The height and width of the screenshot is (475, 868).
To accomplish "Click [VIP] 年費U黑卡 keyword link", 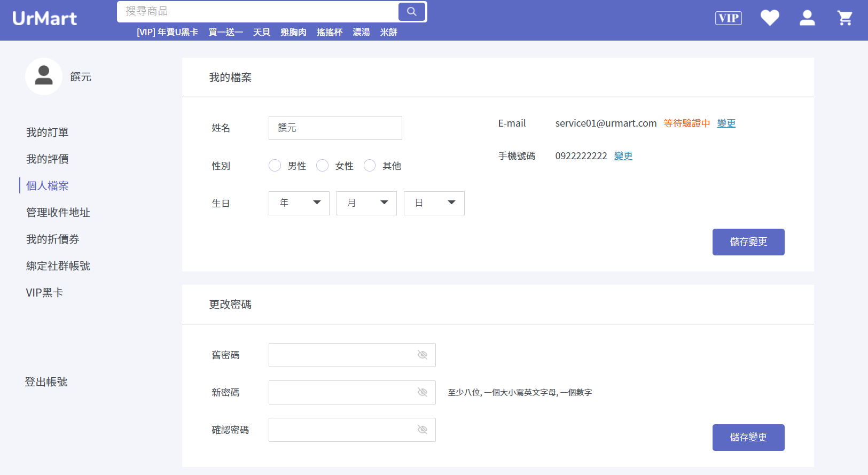I will pyautogui.click(x=168, y=32).
